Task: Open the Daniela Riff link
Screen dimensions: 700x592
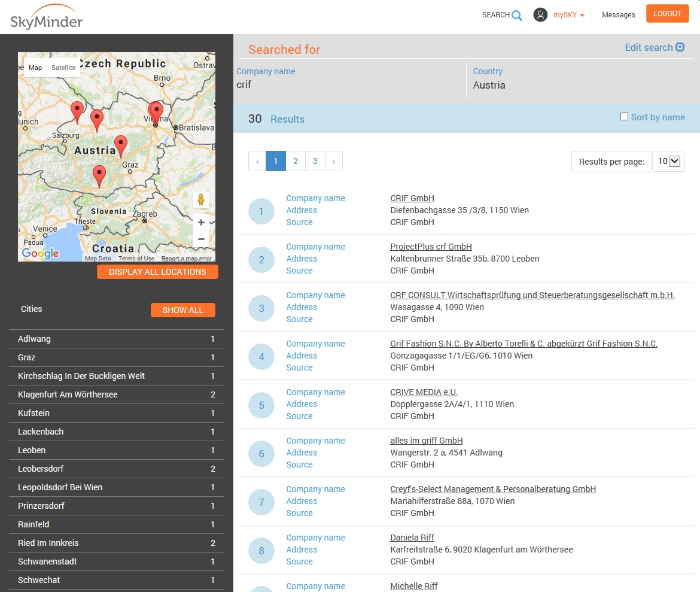Action: click(x=412, y=538)
